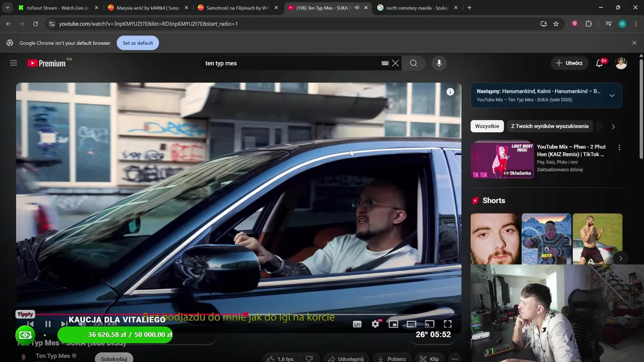Open Chrome profile R avatar
The image size is (644, 362).
622,24
